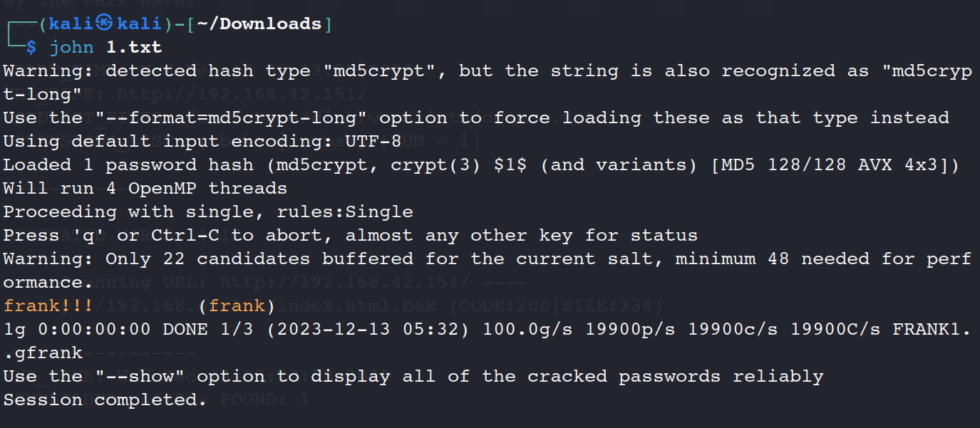This screenshot has height=428, width=980.
Task: Click the UTF-8 encoding text
Action: pyautogui.click(x=368, y=142)
